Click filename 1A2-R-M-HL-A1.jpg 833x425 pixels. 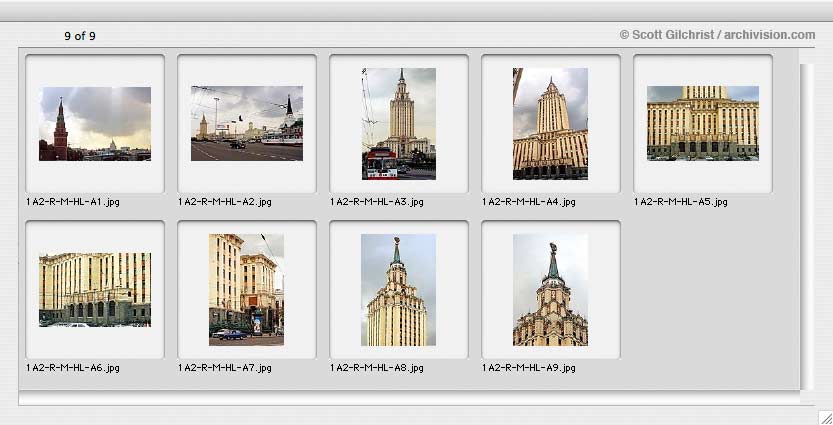click(73, 202)
